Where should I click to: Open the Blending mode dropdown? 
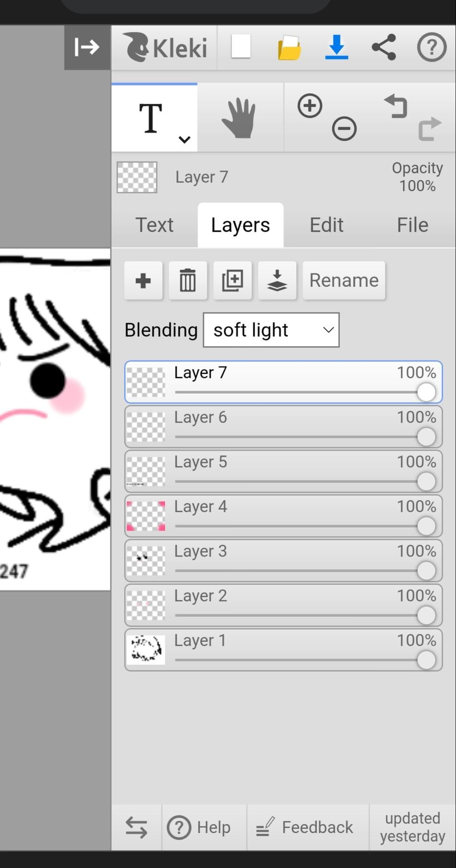point(271,330)
